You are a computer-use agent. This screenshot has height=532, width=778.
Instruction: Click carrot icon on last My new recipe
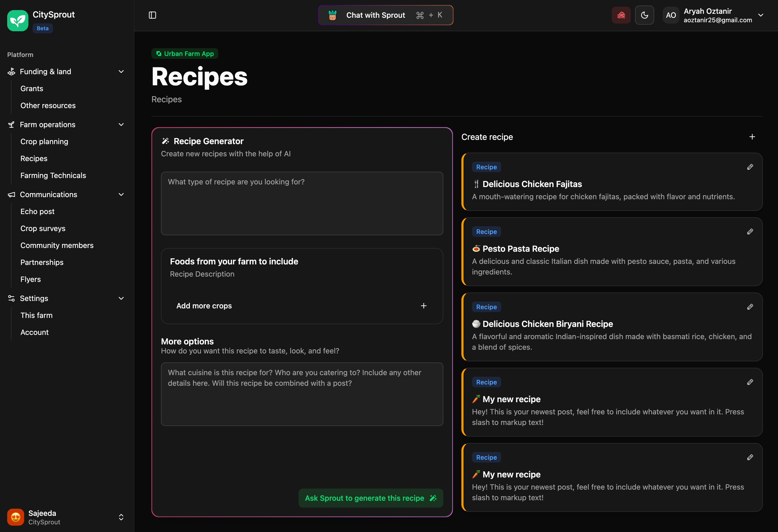(476, 474)
